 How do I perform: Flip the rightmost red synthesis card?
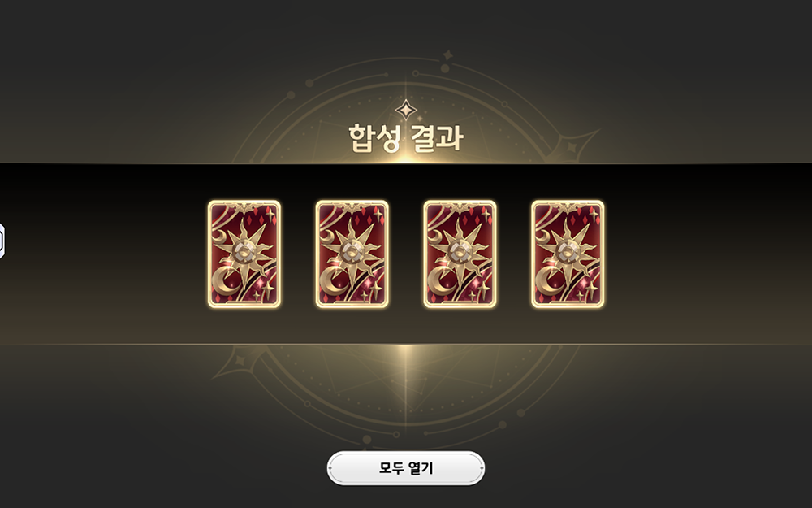pos(568,254)
